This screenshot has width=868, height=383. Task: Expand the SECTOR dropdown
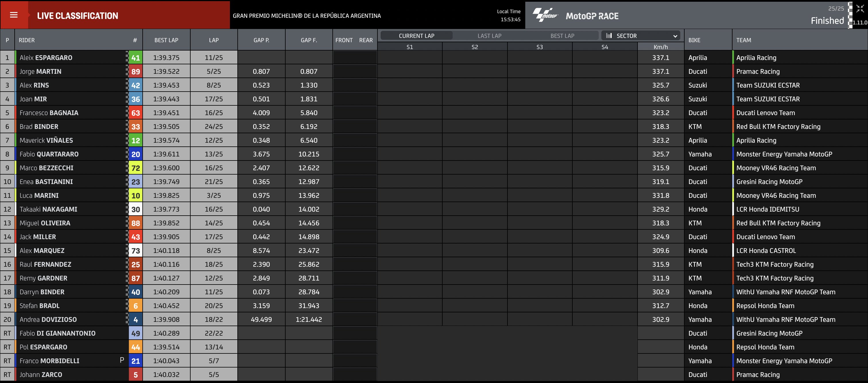pos(641,35)
